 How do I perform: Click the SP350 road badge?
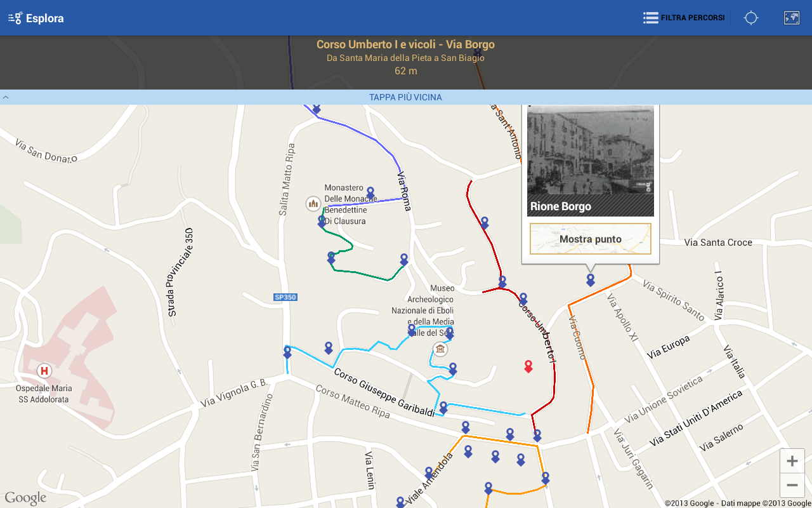click(x=285, y=297)
